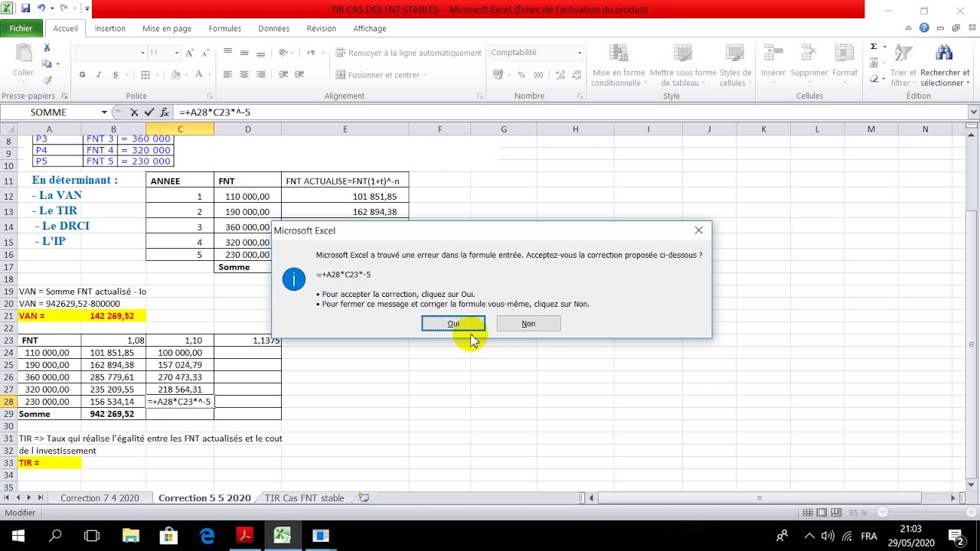Click the AutoSum sigma icon

[x=874, y=47]
